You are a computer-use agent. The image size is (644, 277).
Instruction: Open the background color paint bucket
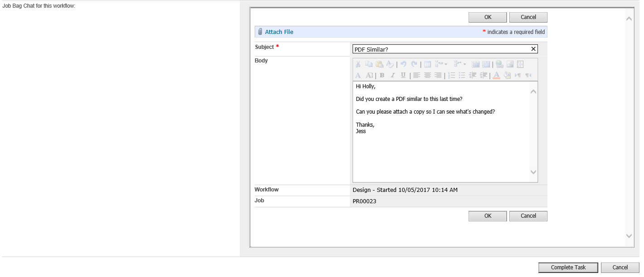(507, 75)
